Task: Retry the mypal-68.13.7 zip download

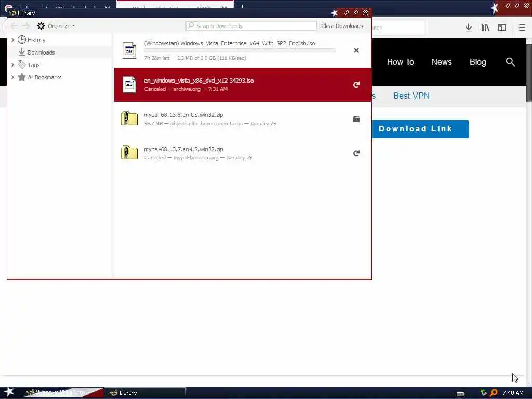Action: 356,153
